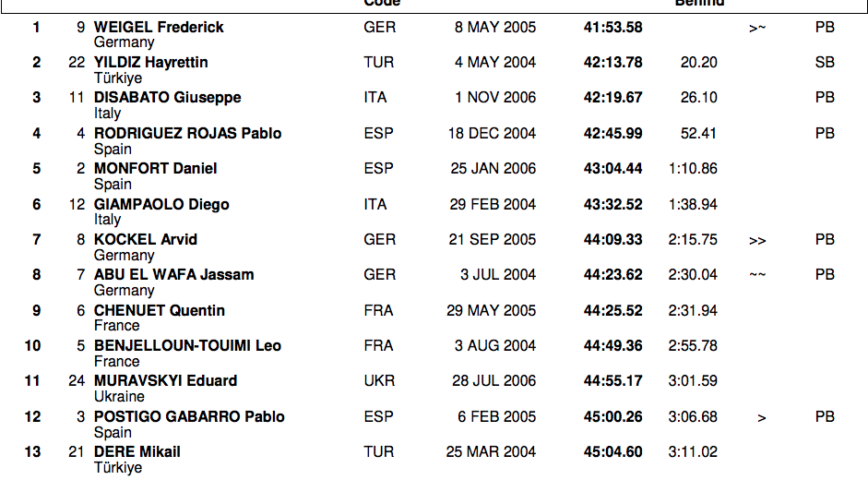Click the time 44:49.36
Screen dimensions: 868x480
[612, 346]
